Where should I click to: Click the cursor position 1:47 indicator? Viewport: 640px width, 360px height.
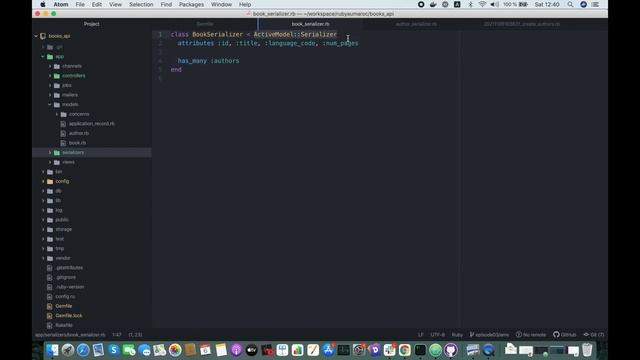[x=117, y=335]
